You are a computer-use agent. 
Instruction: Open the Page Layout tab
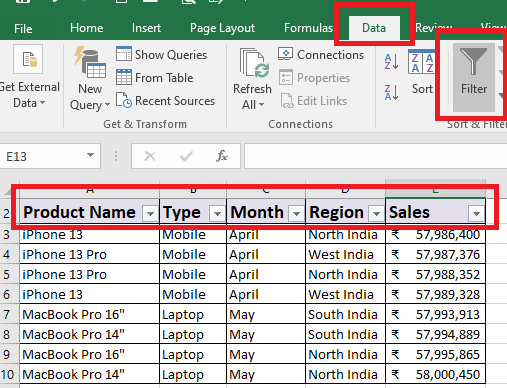click(x=222, y=28)
